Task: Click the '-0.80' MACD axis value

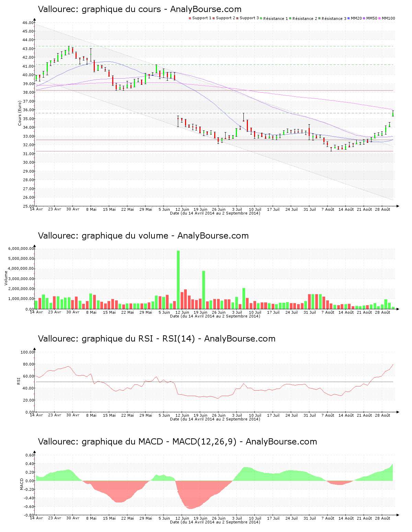Action: point(28,515)
